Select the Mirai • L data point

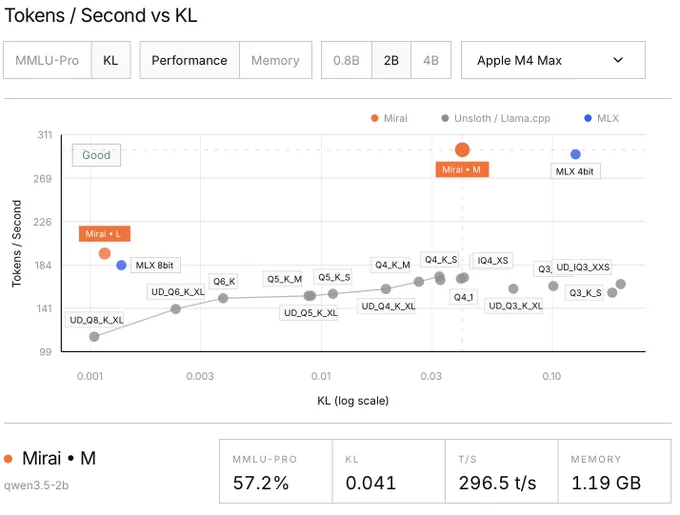coord(105,253)
